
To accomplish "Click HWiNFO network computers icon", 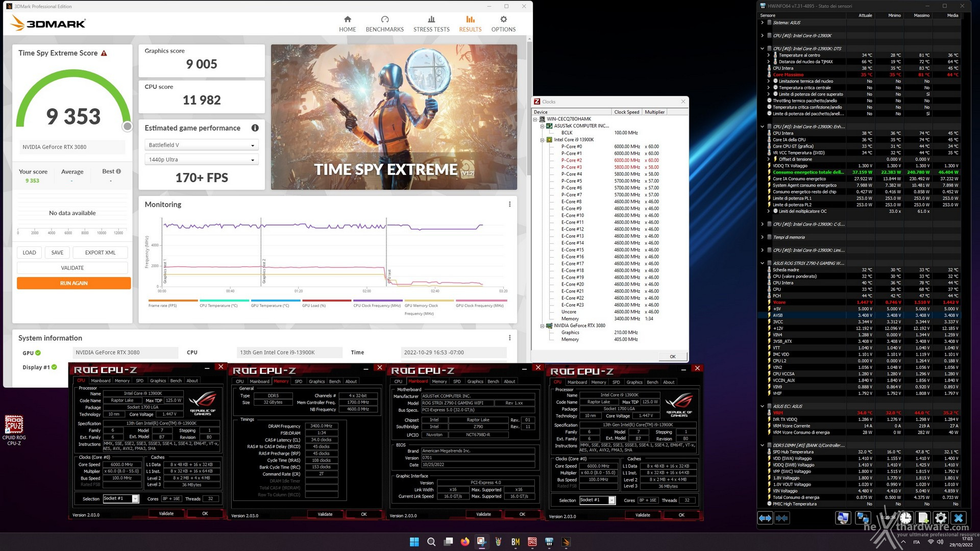I will 863,518.
